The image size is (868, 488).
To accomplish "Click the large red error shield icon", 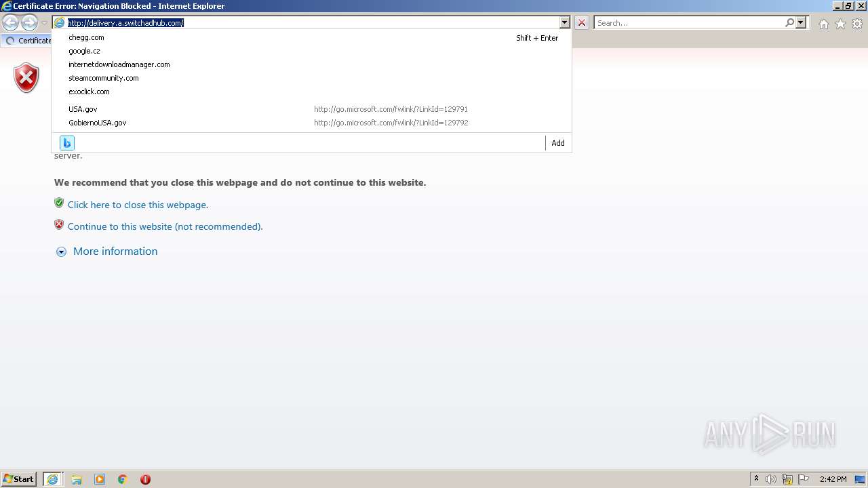I will pos(26,78).
